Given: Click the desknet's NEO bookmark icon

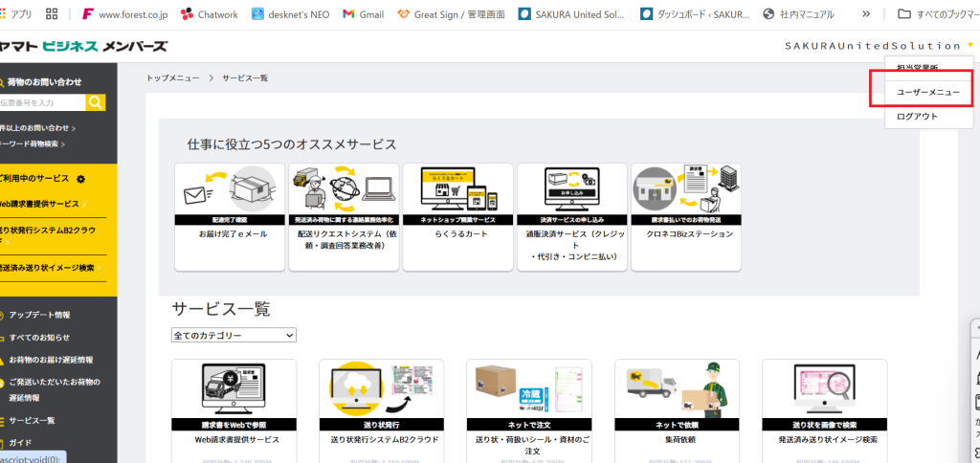Looking at the screenshot, I should click(259, 14).
